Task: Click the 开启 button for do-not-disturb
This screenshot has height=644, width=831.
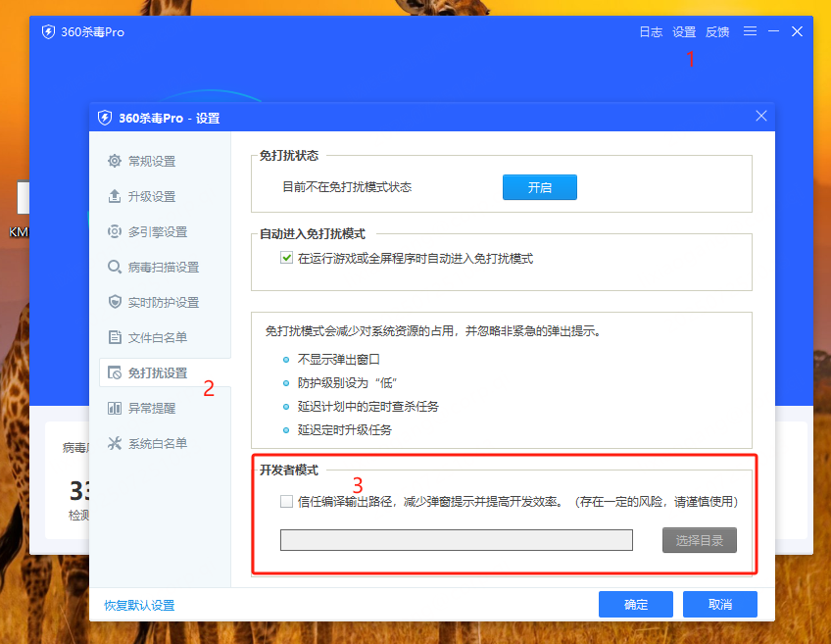Action: (540, 187)
